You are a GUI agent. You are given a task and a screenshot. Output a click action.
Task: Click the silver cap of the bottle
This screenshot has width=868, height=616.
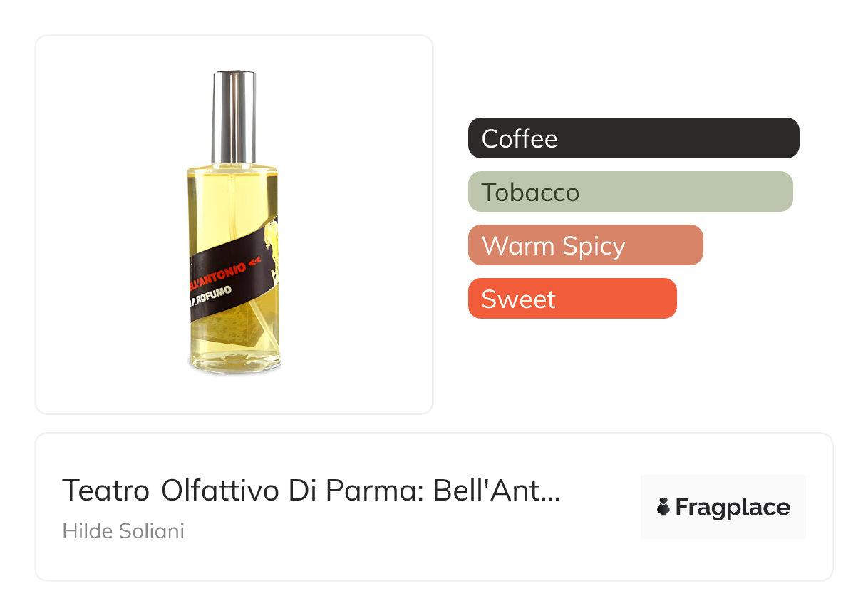click(x=234, y=114)
